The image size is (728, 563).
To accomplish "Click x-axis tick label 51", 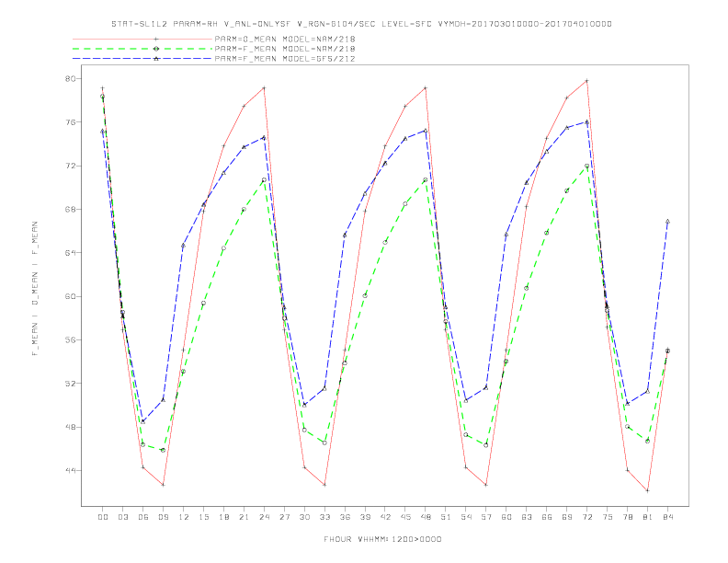I will [x=446, y=517].
